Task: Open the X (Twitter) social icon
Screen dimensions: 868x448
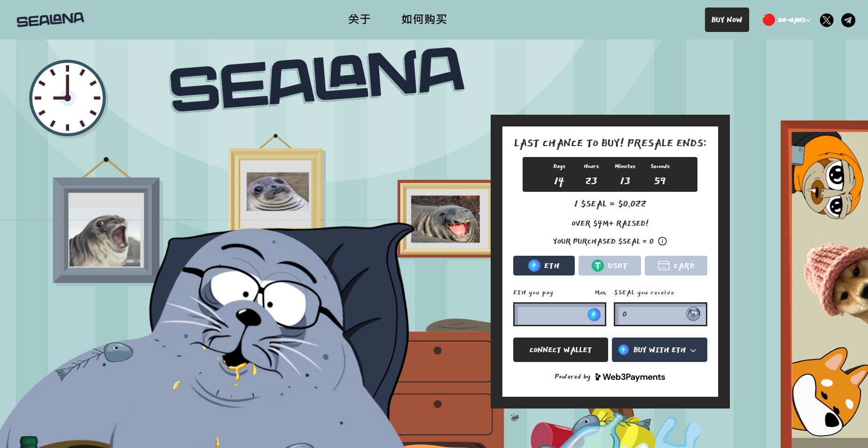Action: (x=827, y=20)
